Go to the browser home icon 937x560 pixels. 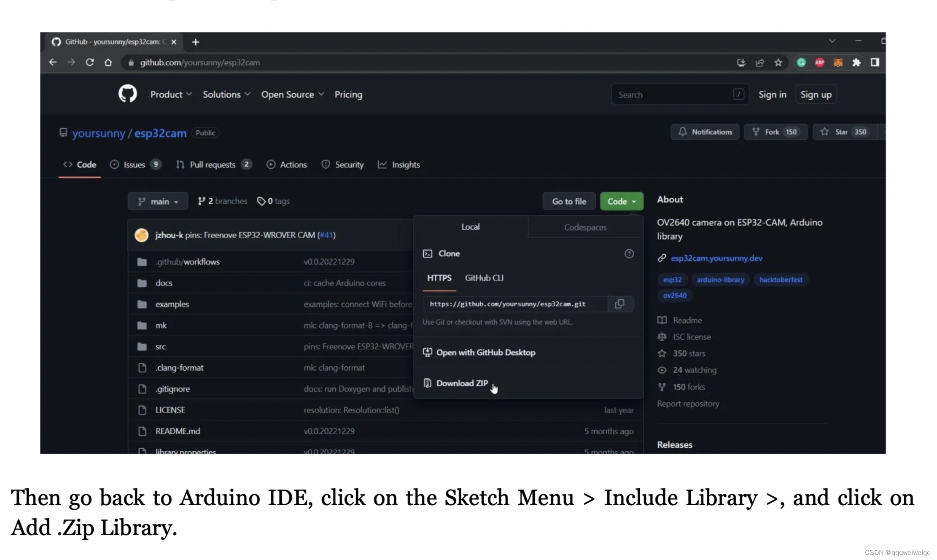pos(108,62)
